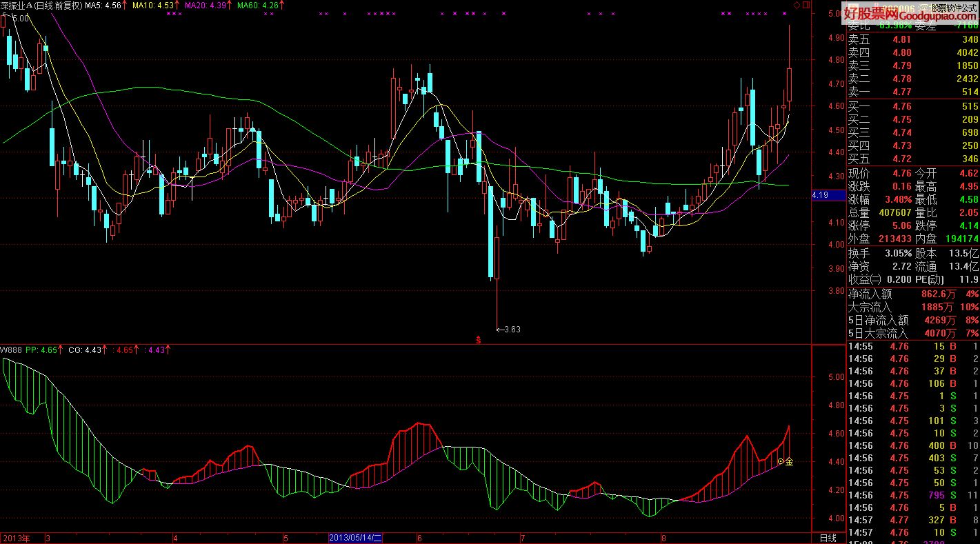
Task: Select the 卖二 ask row at 4.78
Action: [913, 79]
